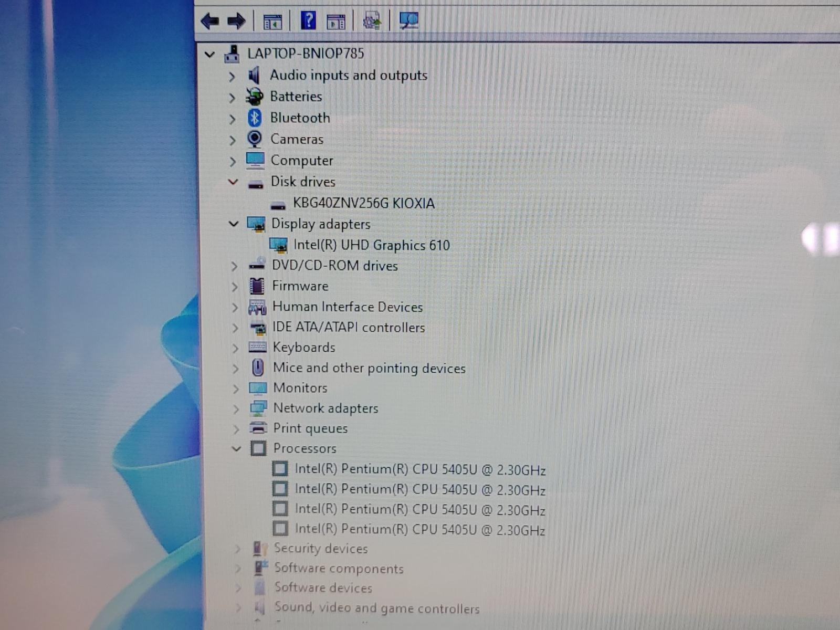Expand the Batteries category

pos(232,98)
